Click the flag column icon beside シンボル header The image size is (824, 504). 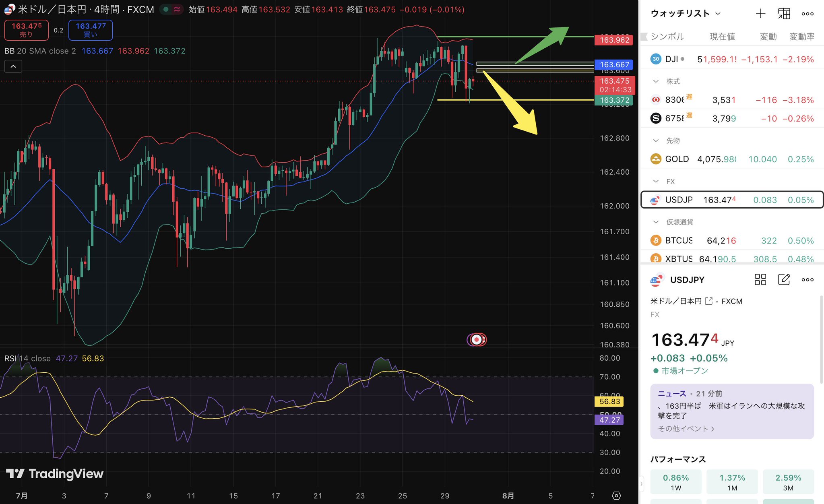coord(644,37)
